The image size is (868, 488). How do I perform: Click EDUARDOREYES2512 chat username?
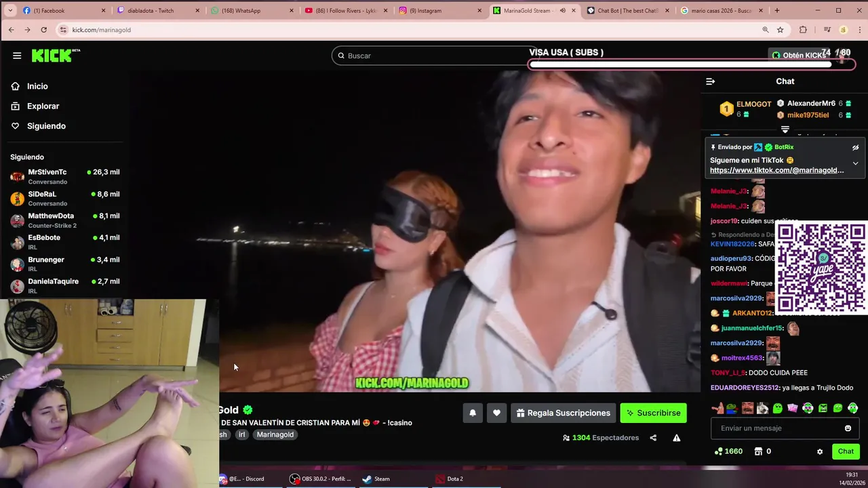[744, 388]
